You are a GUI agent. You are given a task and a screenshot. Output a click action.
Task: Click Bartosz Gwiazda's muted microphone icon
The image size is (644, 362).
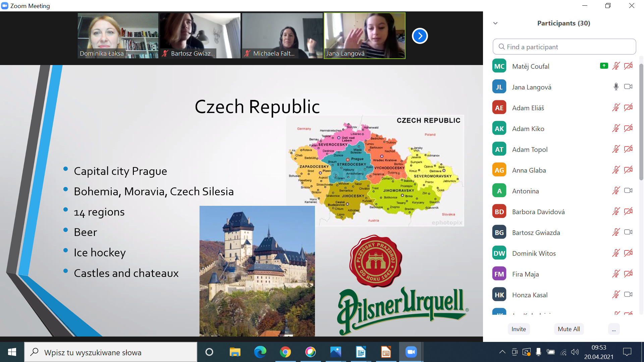(616, 232)
